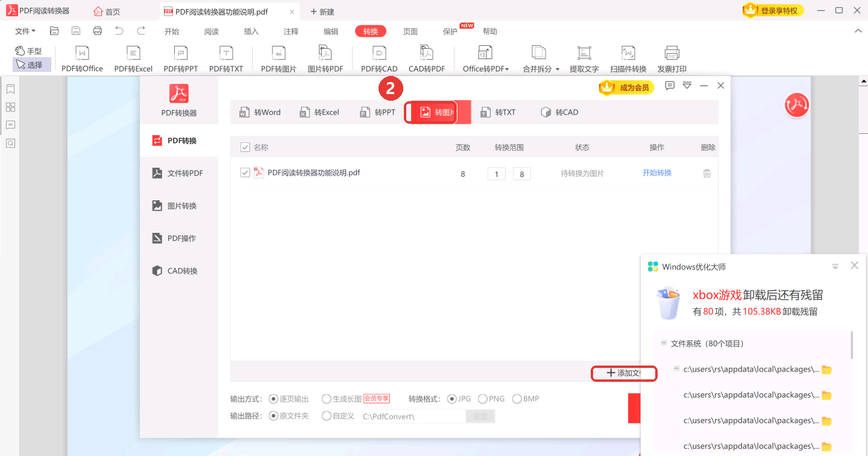Select the 手型 hand tool
868x456 pixels.
pos(28,51)
